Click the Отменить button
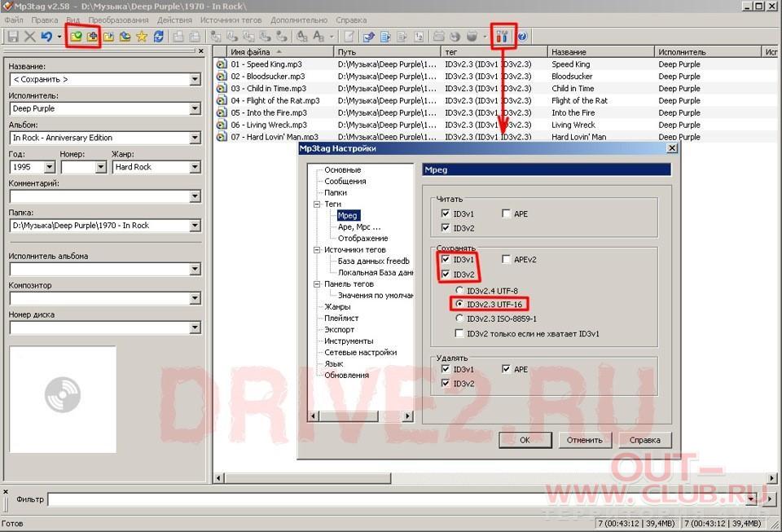Image resolution: width=782 pixels, height=532 pixels. tap(585, 440)
